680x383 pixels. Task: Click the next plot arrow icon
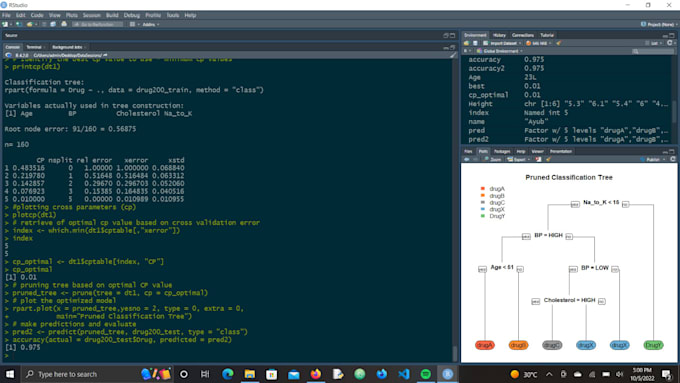[475, 159]
